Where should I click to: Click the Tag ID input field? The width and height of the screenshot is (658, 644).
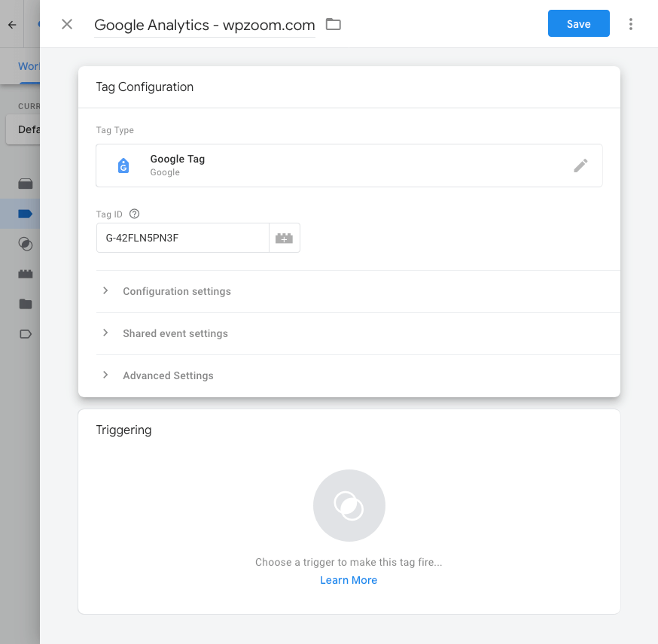click(x=182, y=238)
